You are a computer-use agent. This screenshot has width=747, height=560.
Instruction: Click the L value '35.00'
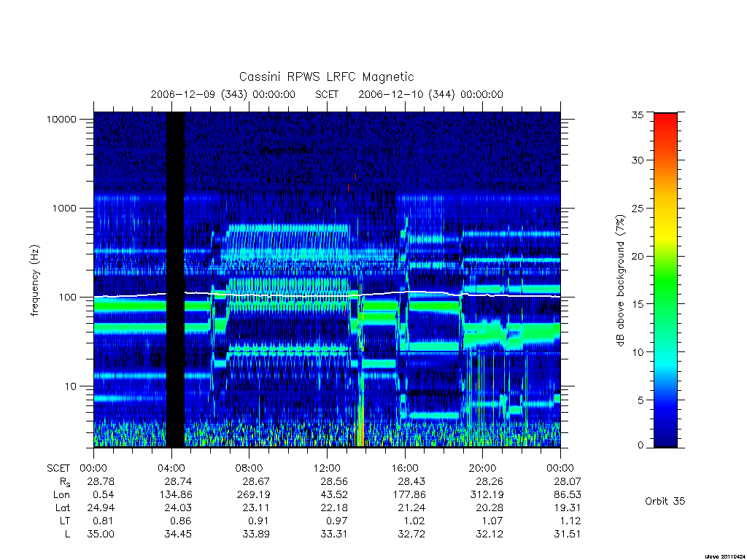click(101, 534)
